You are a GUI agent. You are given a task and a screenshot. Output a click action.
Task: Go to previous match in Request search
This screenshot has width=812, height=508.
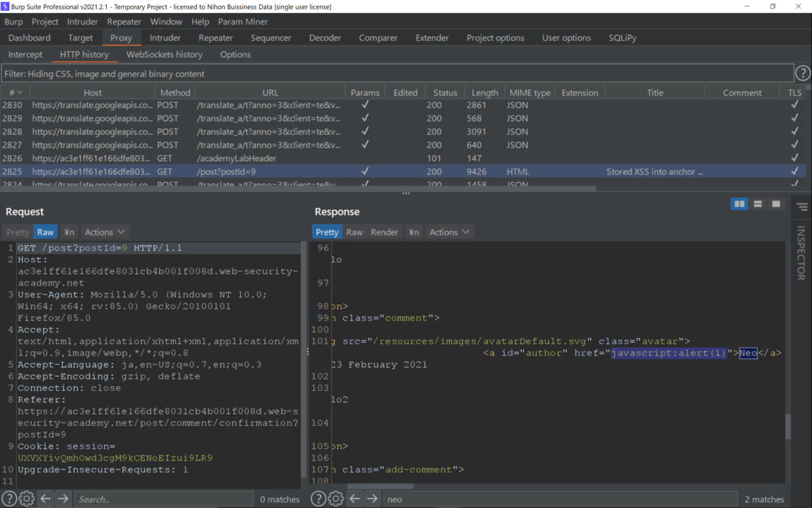(45, 499)
